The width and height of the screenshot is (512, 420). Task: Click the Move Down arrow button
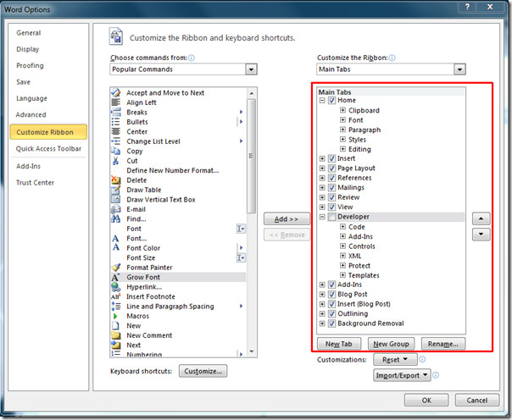pyautogui.click(x=481, y=234)
